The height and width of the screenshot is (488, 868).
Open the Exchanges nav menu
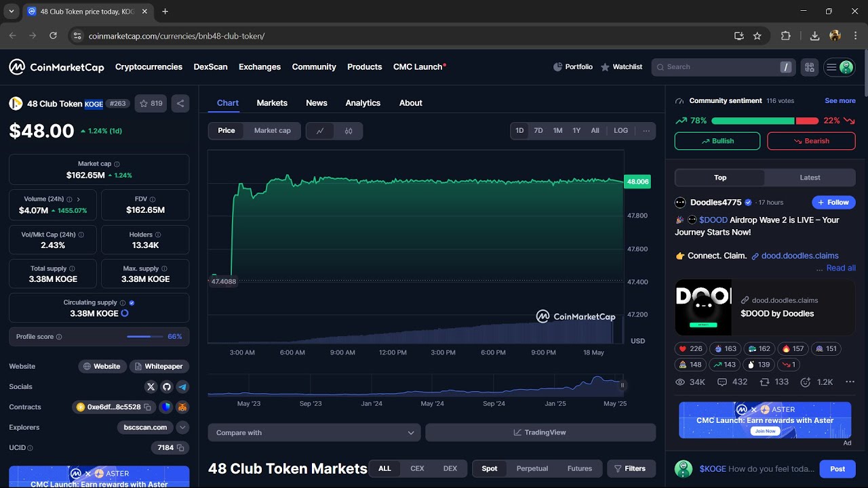[x=260, y=67]
